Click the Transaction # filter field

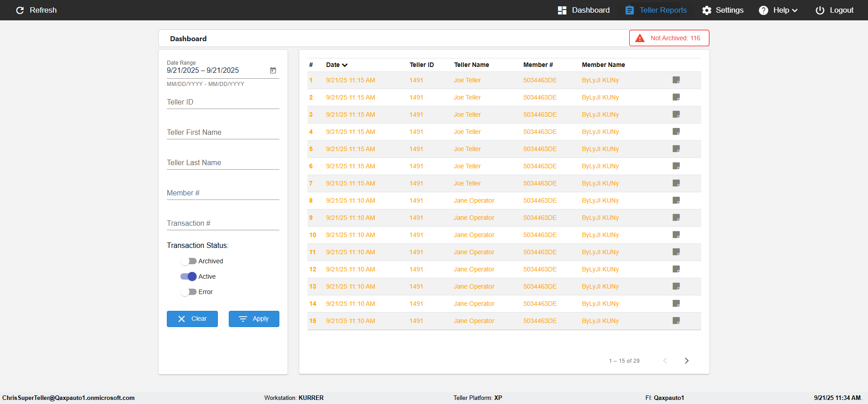pyautogui.click(x=223, y=223)
